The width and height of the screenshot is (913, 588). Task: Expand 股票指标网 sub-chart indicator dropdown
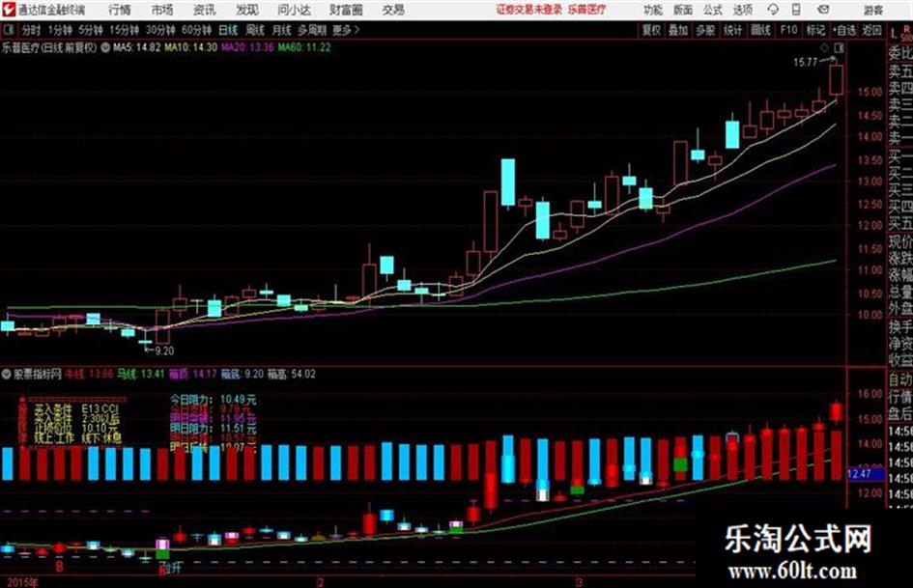coord(7,374)
